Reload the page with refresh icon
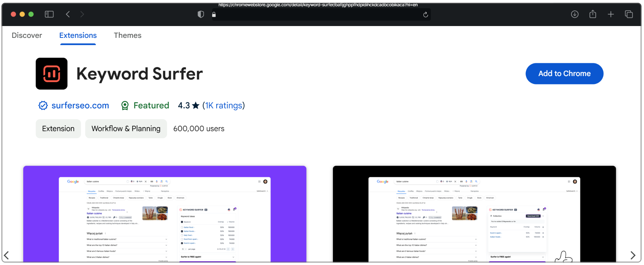Viewport: 644px width, 265px height. [x=426, y=15]
